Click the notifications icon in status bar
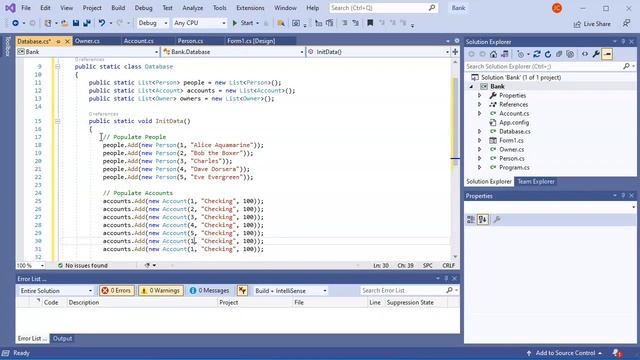Viewport: 640px width, 360px height. (617, 353)
